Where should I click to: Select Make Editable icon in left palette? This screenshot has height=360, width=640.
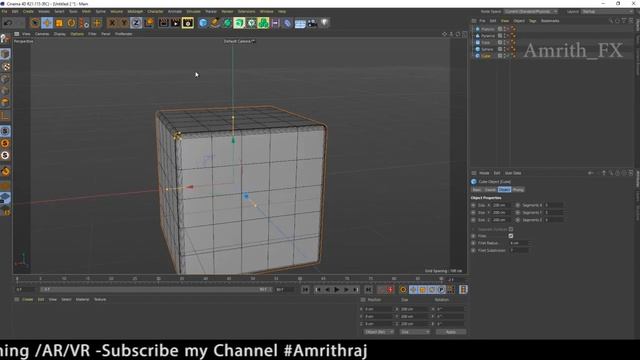(5, 39)
